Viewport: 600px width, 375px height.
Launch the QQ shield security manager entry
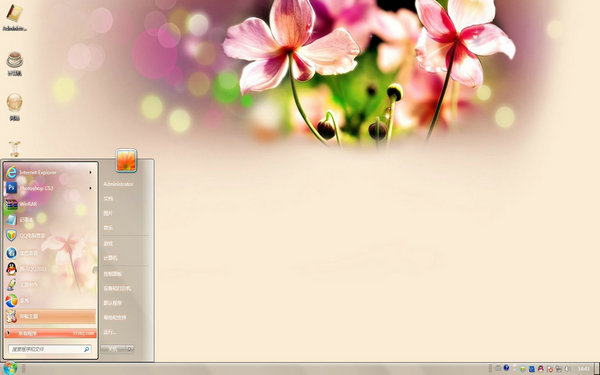click(49, 236)
